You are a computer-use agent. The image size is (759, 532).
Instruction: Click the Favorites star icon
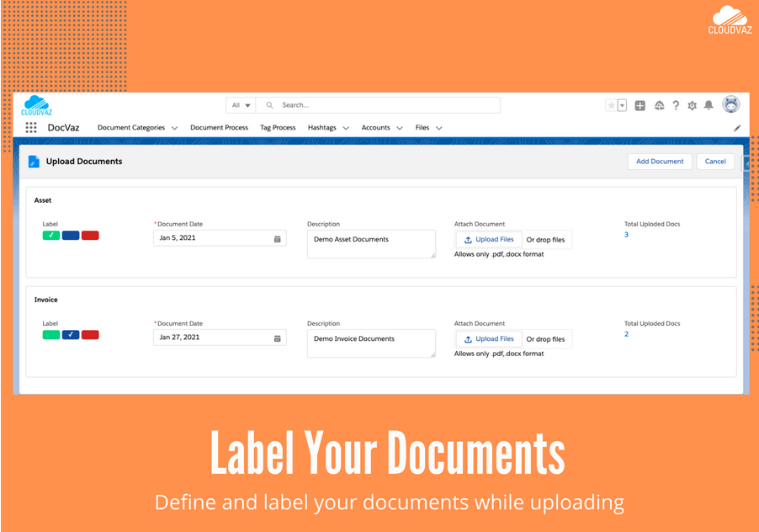pyautogui.click(x=612, y=105)
